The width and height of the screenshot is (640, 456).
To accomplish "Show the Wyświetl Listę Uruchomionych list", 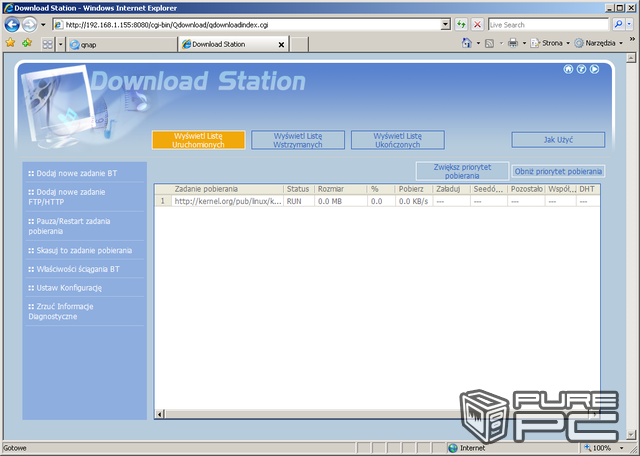I will tap(198, 140).
